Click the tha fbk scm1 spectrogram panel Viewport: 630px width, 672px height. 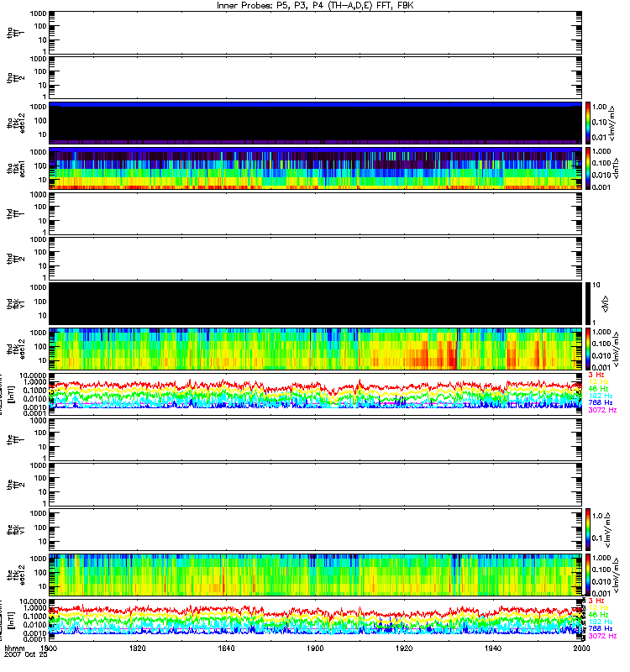click(314, 168)
